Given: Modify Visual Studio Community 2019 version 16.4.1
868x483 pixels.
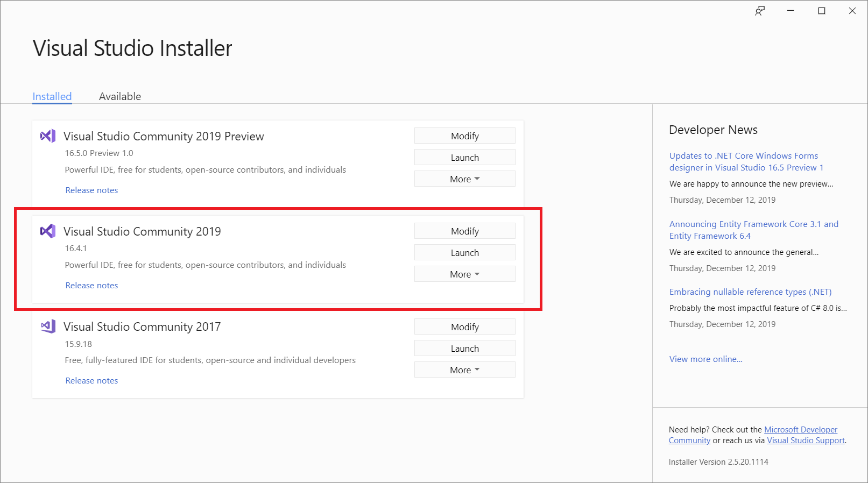Looking at the screenshot, I should coord(465,231).
